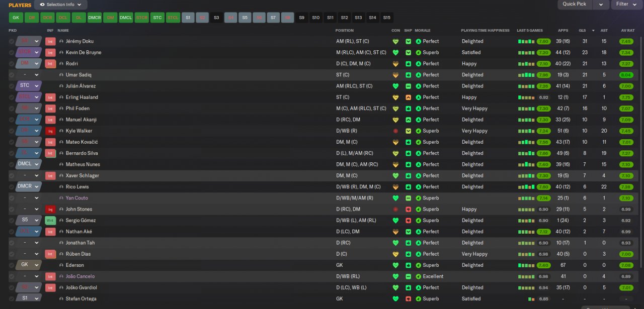Click Kyle Walker's red condition icon
644x309 pixels.
click(x=395, y=131)
